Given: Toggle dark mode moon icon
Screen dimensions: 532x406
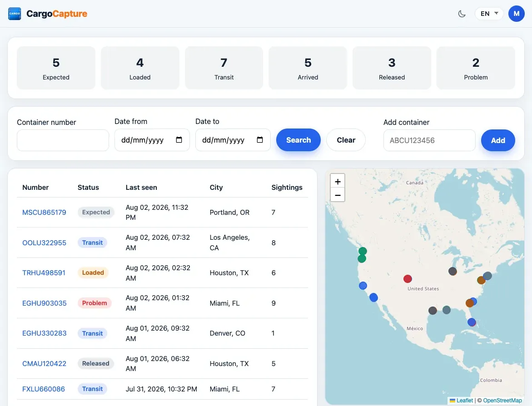Looking at the screenshot, I should pos(462,14).
